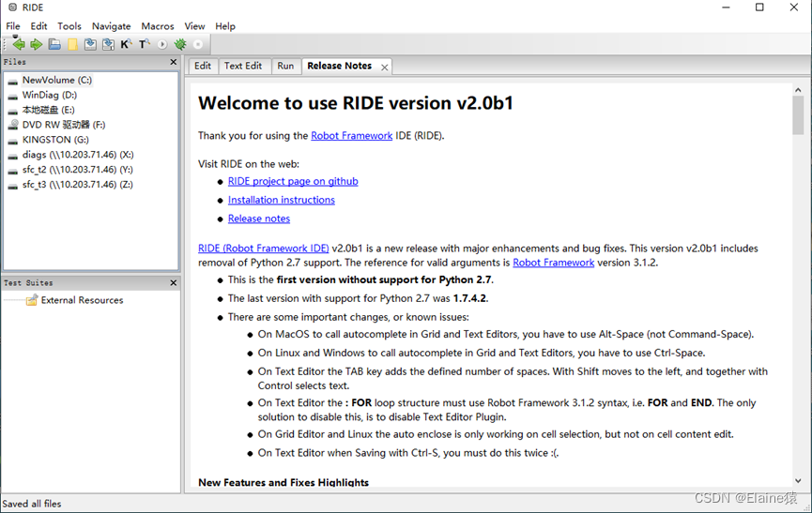
Task: Switch to the Edit tab
Action: (203, 66)
